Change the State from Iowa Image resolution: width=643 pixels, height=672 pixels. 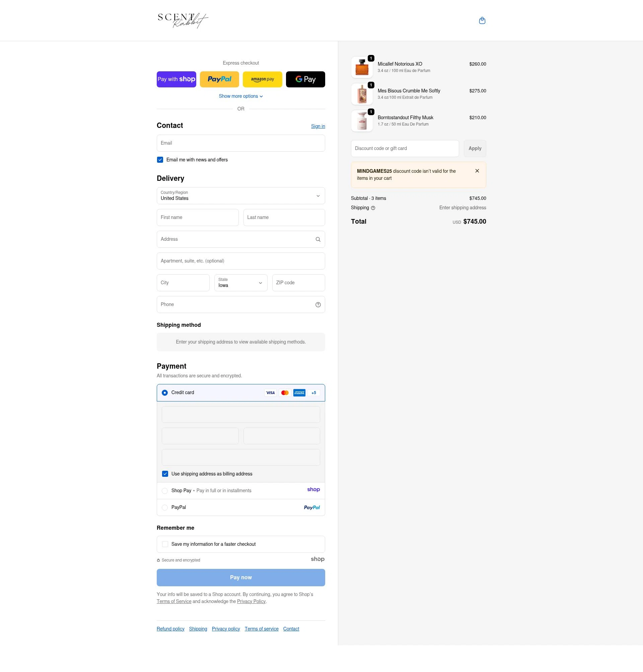(240, 283)
